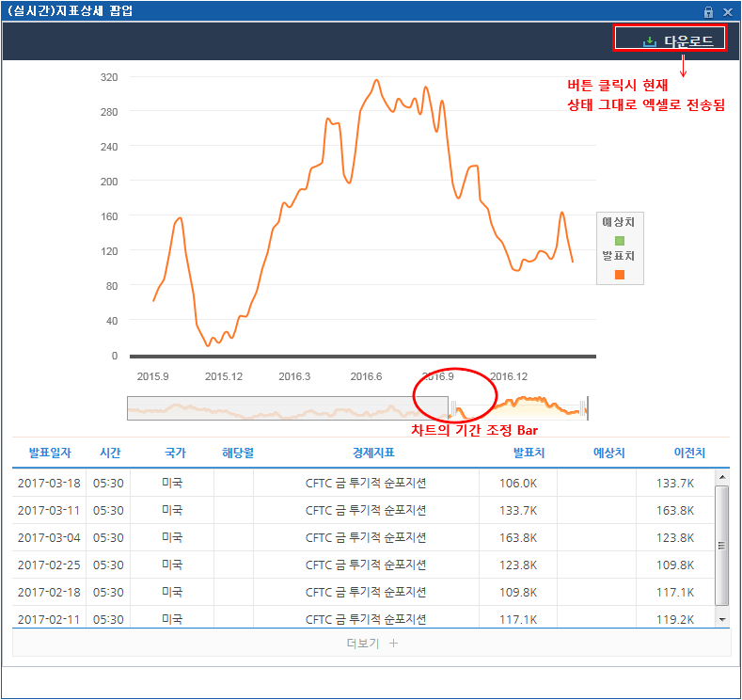This screenshot has height=700, width=742.
Task: Click the 발표치 column header
Action: 529,453
